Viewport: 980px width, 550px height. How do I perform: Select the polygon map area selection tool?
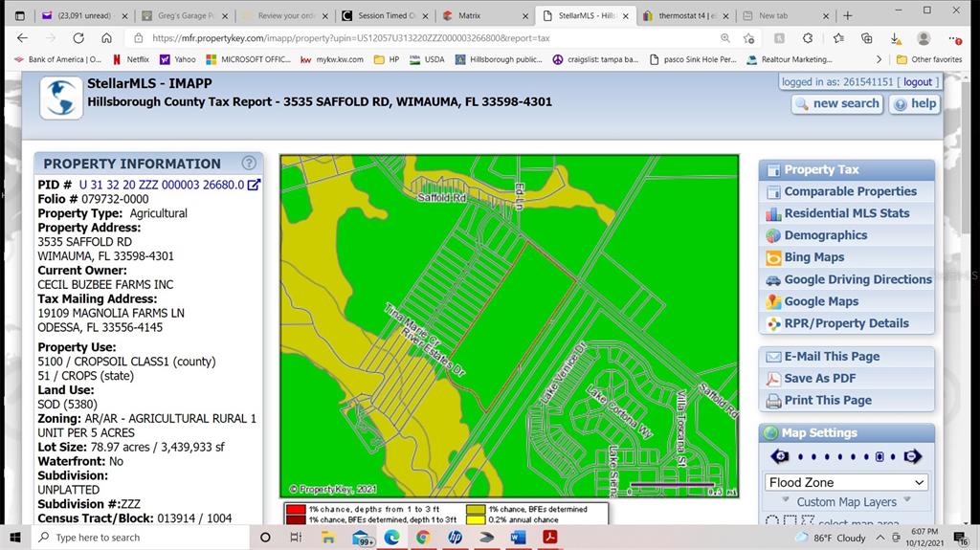(809, 521)
